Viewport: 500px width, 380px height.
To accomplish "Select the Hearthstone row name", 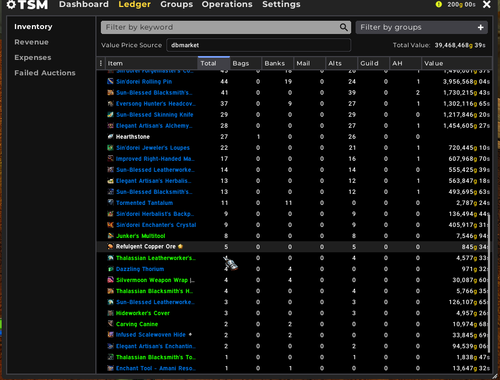I will 133,137.
